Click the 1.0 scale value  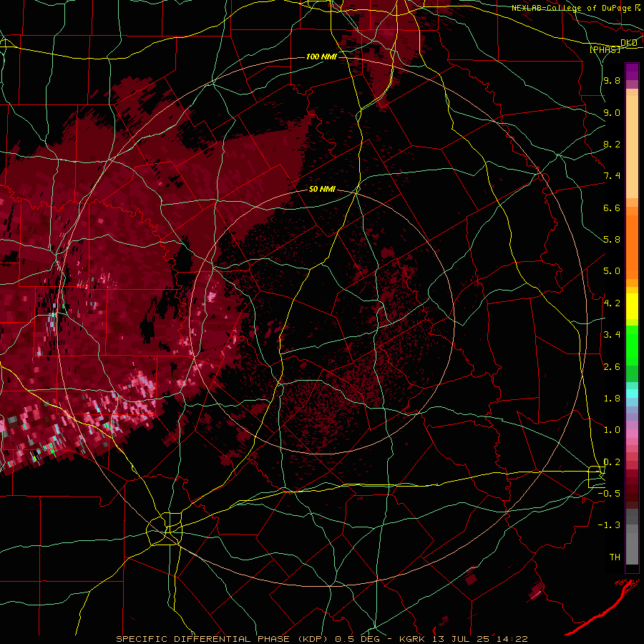[612, 430]
